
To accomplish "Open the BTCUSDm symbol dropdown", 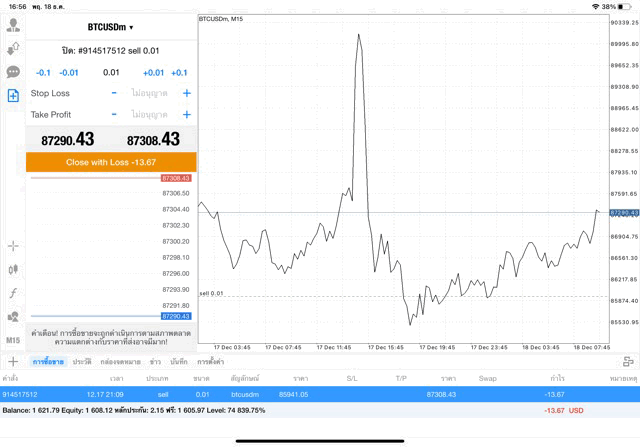I will click(111, 27).
